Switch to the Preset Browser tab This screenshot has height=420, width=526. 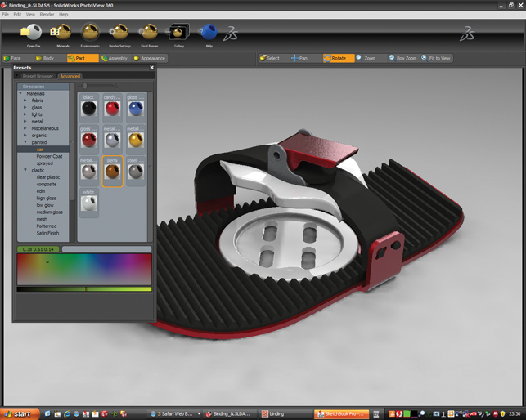tap(38, 77)
